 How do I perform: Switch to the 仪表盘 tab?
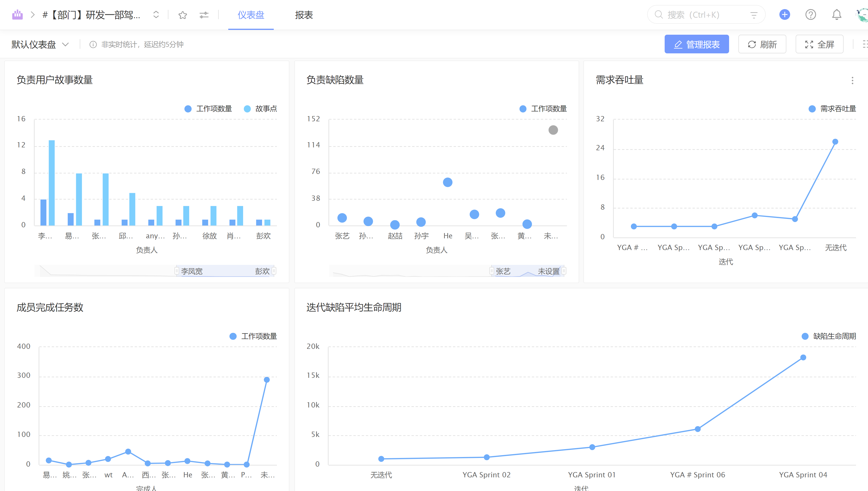coord(251,15)
